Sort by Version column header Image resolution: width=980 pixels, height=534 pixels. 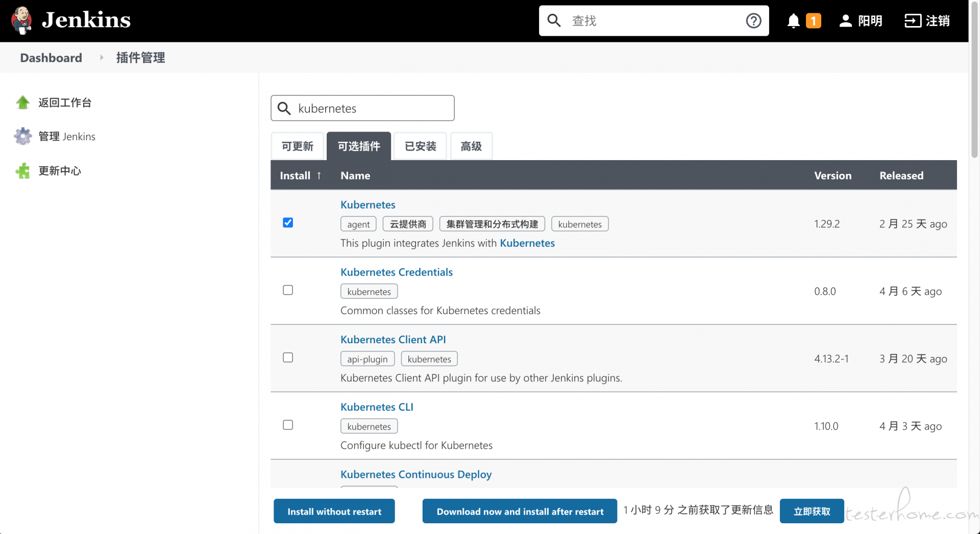(832, 175)
